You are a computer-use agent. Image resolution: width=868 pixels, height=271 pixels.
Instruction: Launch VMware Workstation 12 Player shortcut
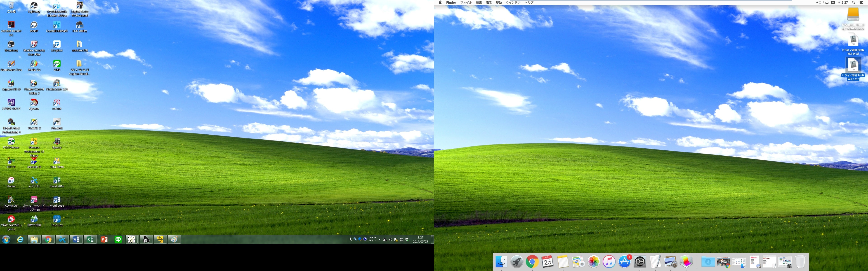[34, 147]
